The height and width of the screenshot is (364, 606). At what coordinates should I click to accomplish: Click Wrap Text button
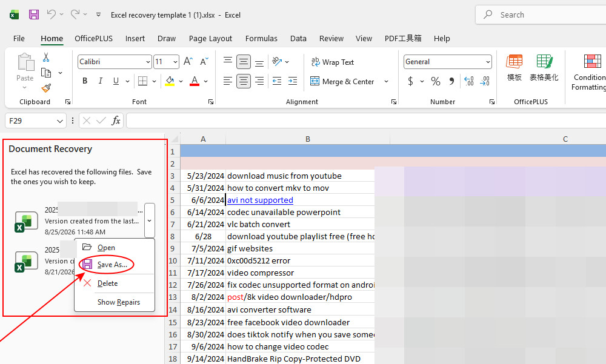(x=333, y=62)
